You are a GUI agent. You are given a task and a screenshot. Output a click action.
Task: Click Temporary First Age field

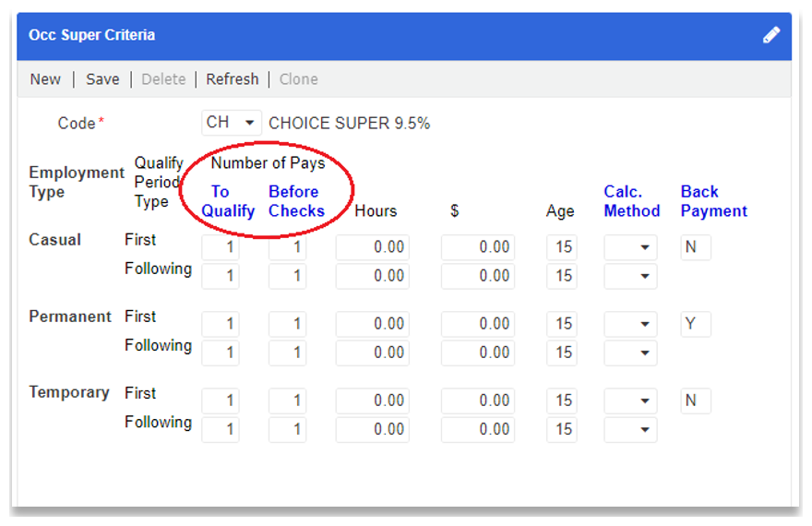coord(562,400)
